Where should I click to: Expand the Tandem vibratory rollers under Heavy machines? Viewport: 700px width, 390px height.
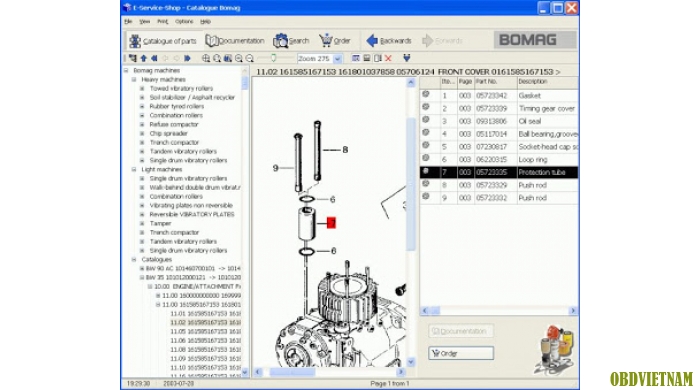pos(142,151)
